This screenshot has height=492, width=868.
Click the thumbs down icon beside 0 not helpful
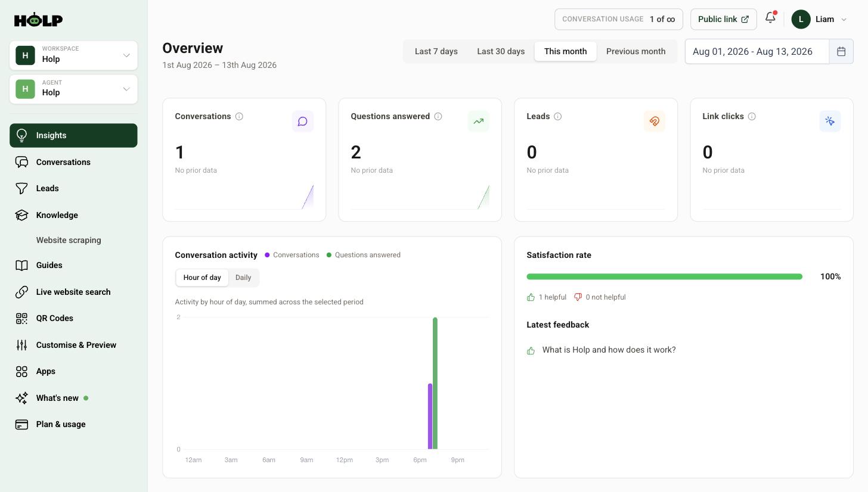click(x=578, y=297)
